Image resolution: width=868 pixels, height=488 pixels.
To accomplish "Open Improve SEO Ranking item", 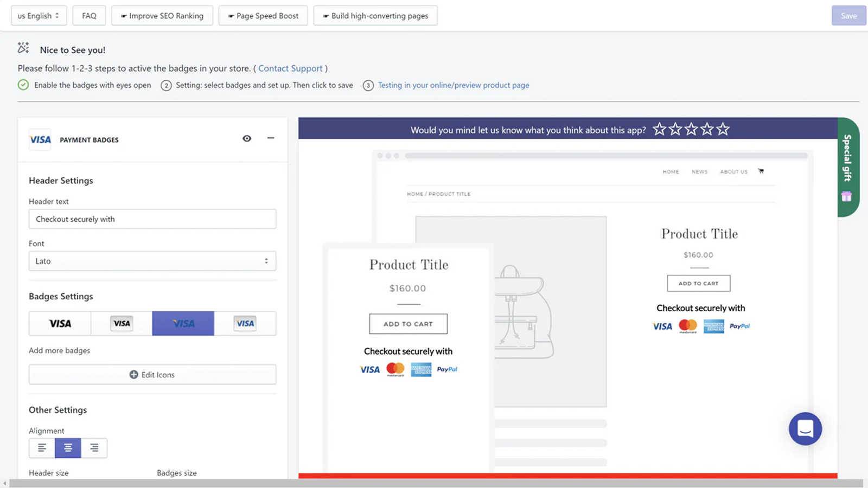I will tap(162, 16).
